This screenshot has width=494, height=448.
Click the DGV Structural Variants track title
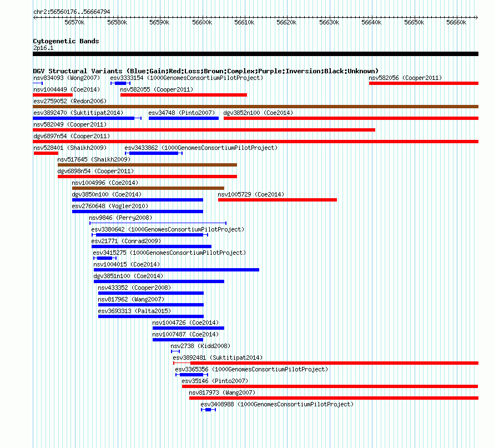coord(206,71)
